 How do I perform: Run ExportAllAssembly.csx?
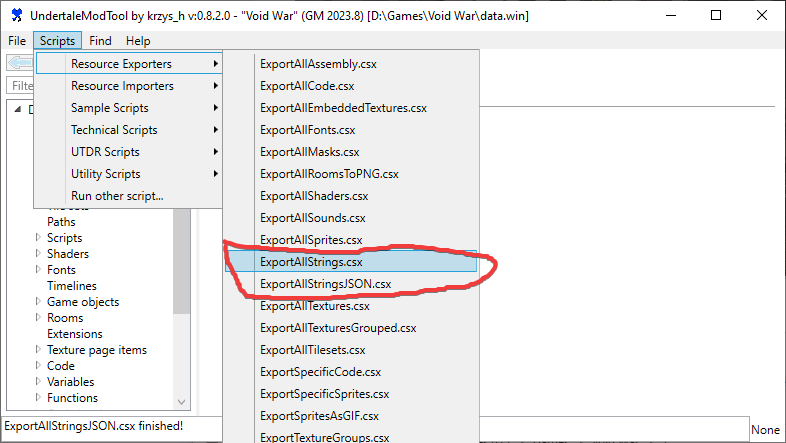351,64
